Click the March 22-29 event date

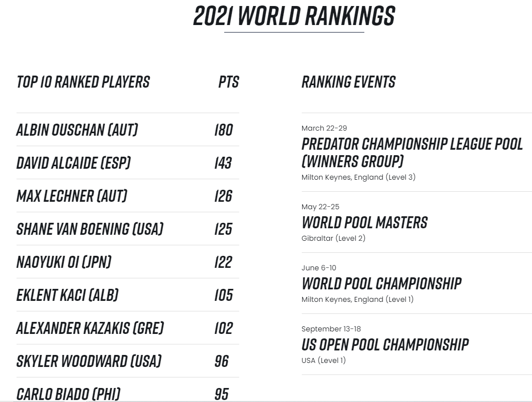click(324, 128)
